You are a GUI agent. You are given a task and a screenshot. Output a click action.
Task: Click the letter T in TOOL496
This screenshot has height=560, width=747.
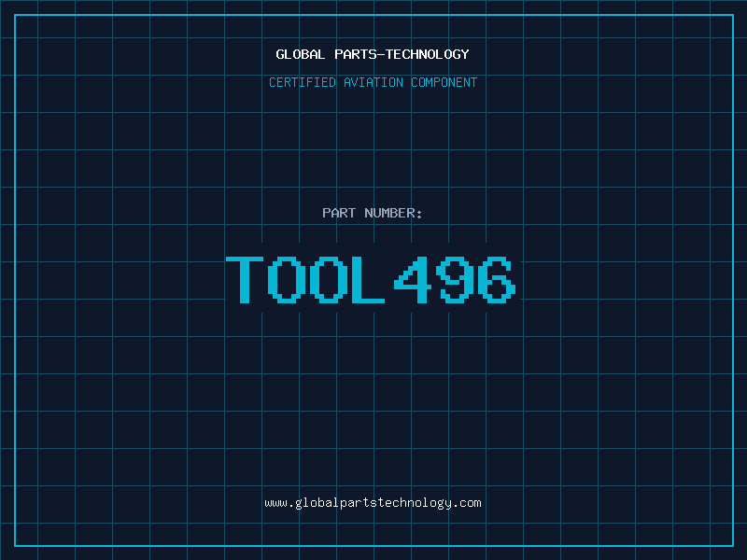click(x=247, y=280)
